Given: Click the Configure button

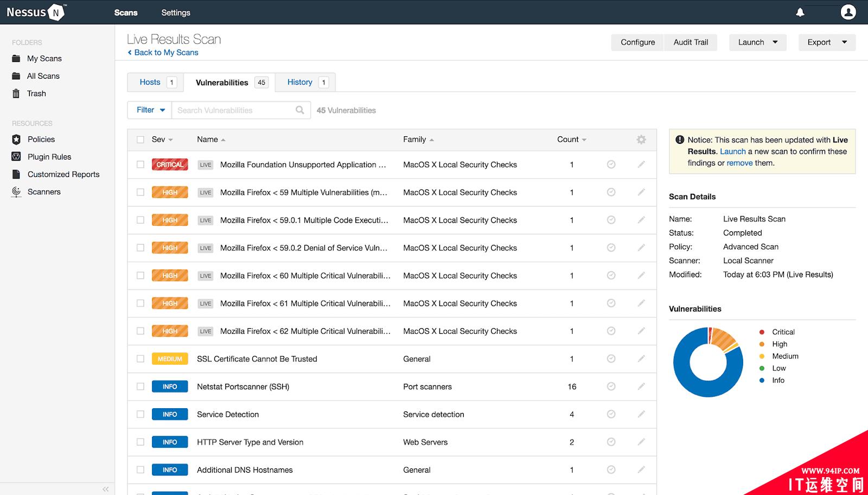Looking at the screenshot, I should [638, 42].
